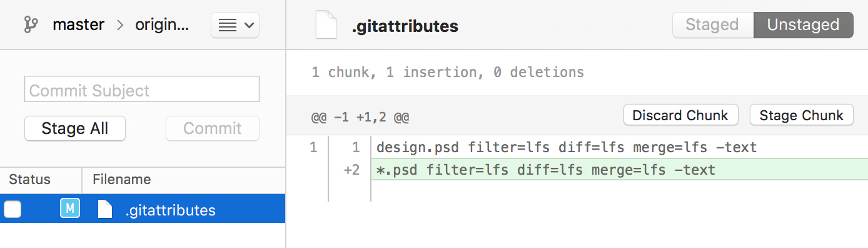Switch to the Unstaged view
Viewport: 868px width, 248px height.
click(x=803, y=25)
